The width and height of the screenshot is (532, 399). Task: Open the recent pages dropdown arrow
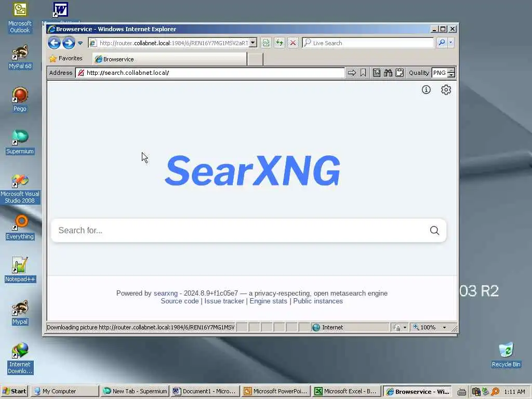pos(80,43)
